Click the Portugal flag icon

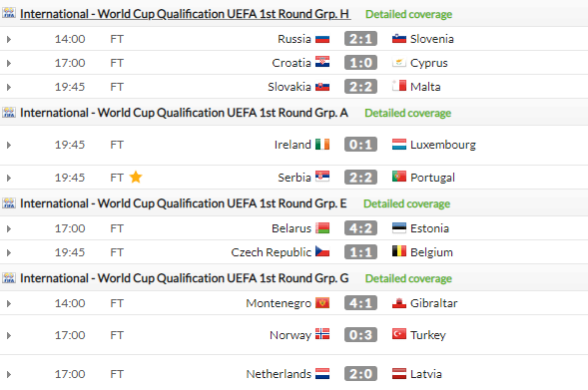[x=399, y=177]
